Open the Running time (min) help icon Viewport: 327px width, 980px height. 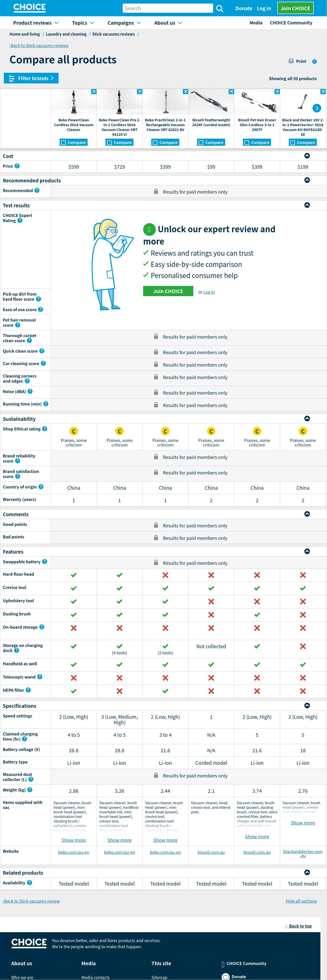(x=46, y=404)
